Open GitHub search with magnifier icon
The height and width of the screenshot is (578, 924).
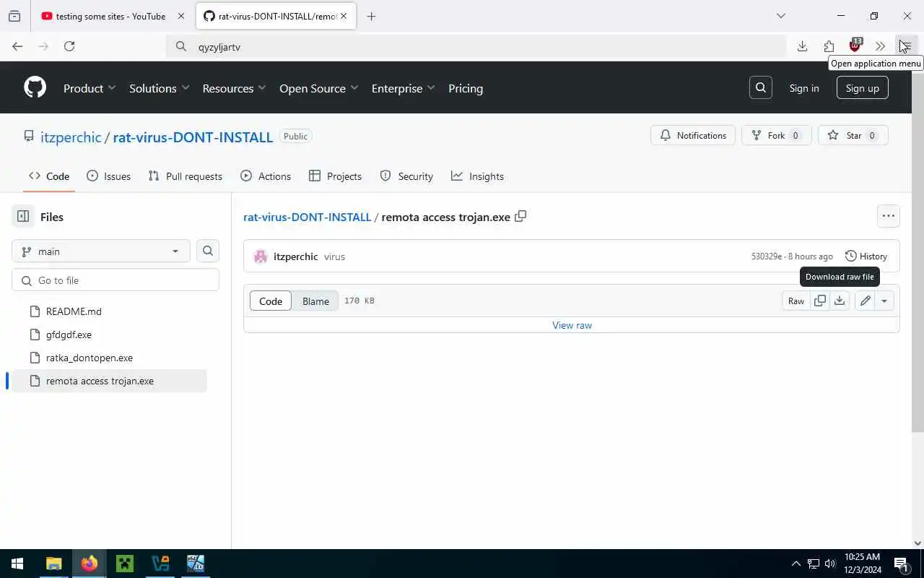[x=761, y=88]
